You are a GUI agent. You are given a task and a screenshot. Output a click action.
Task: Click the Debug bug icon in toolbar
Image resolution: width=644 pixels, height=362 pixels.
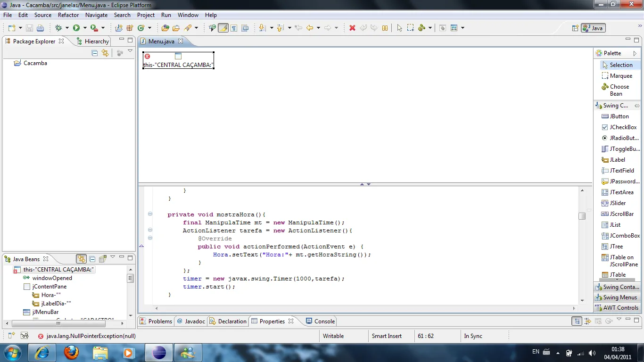pyautogui.click(x=59, y=28)
